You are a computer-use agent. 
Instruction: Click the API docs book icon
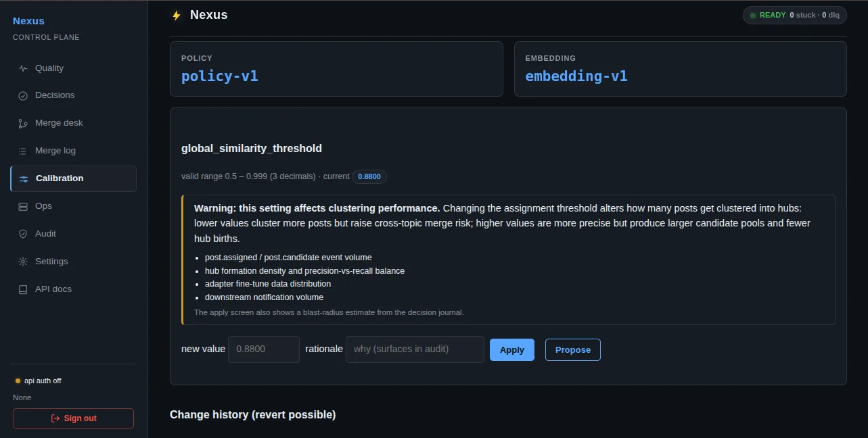[x=23, y=289]
